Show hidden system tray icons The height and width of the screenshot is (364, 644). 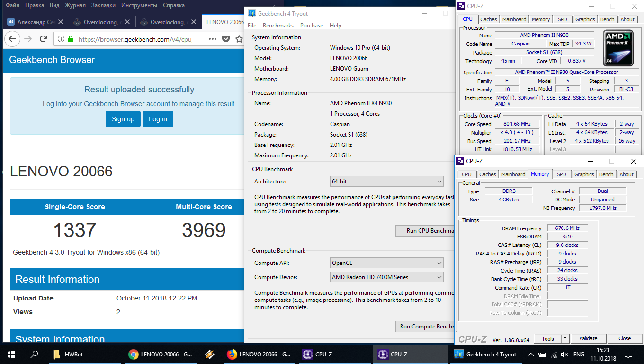(x=531, y=355)
